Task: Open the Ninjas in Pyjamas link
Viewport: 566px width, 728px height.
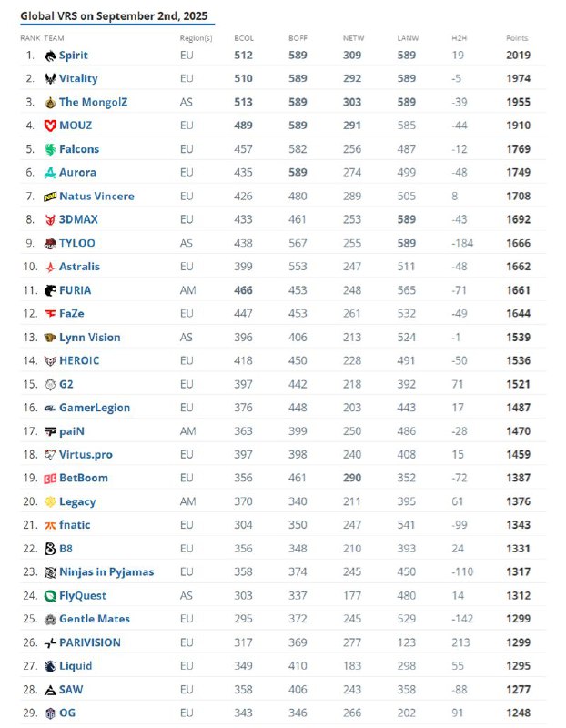Action: (x=106, y=572)
